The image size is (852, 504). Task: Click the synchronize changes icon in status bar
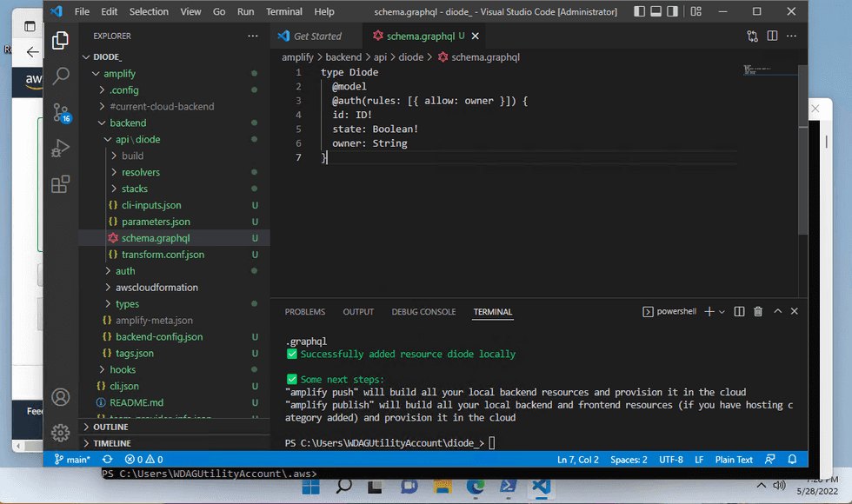click(x=108, y=460)
